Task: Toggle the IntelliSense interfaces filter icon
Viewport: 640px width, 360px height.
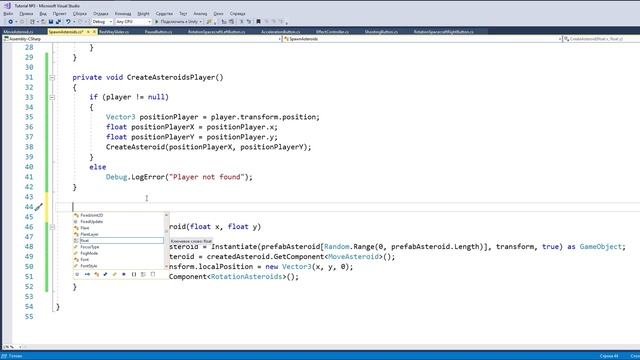Action: tap(87, 274)
